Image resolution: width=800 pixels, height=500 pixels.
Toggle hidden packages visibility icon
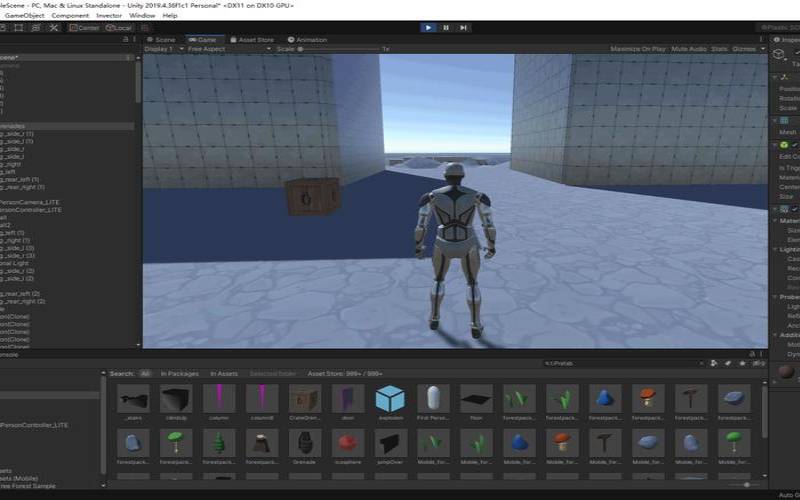click(x=759, y=363)
